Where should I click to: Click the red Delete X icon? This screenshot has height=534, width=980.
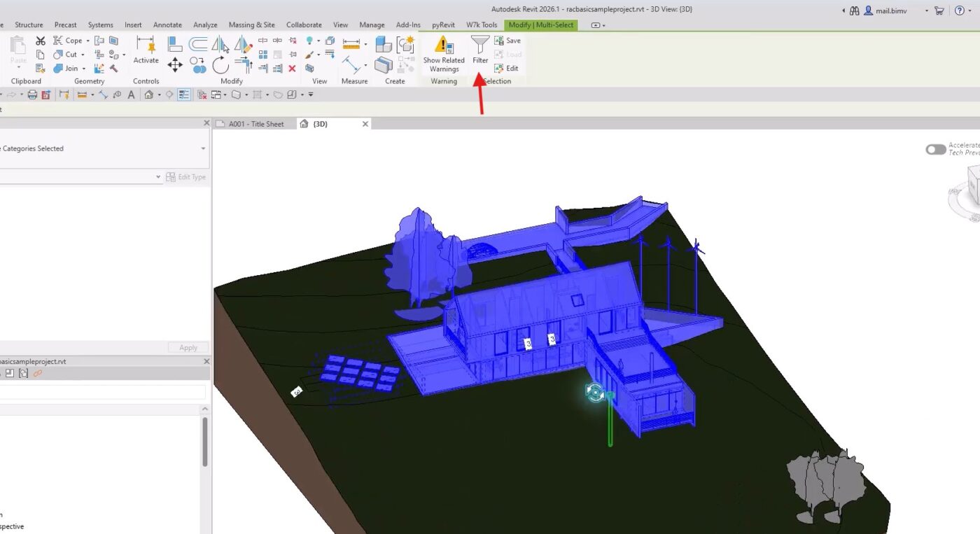(x=292, y=69)
